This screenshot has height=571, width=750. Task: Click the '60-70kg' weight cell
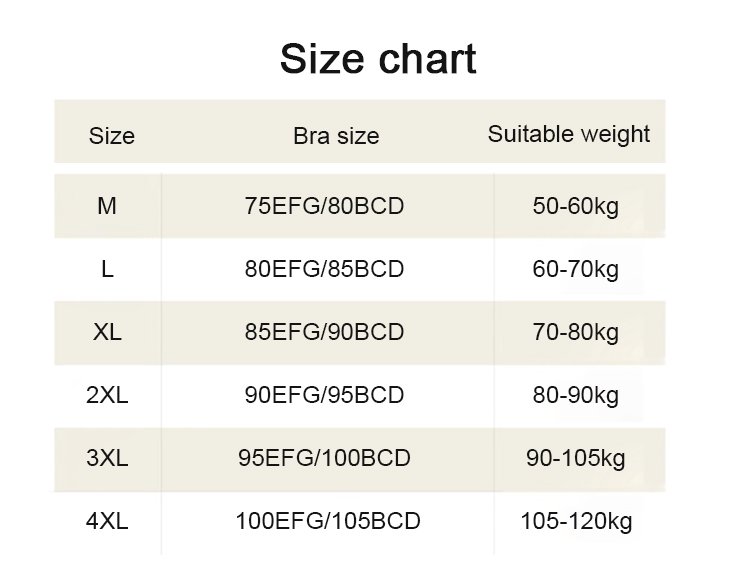pyautogui.click(x=576, y=269)
